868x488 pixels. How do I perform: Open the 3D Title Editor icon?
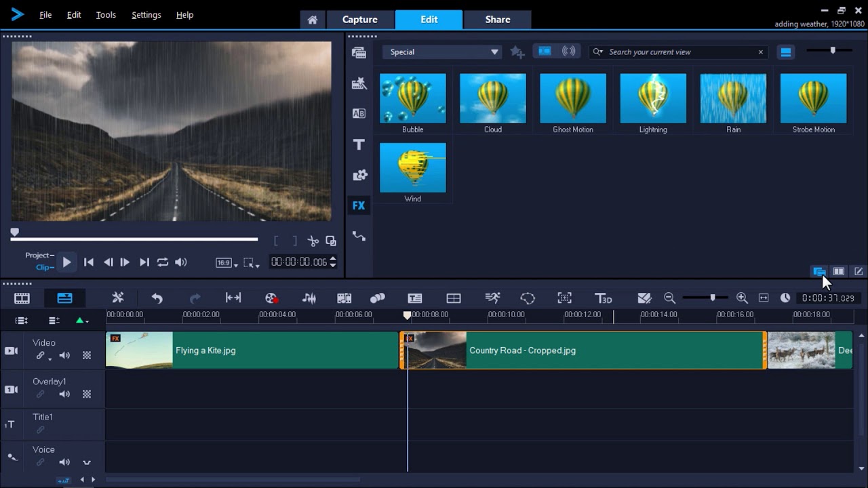point(603,298)
